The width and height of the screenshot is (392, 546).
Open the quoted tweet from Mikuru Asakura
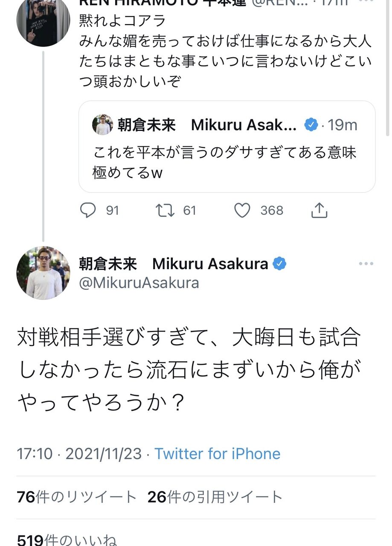point(227,147)
